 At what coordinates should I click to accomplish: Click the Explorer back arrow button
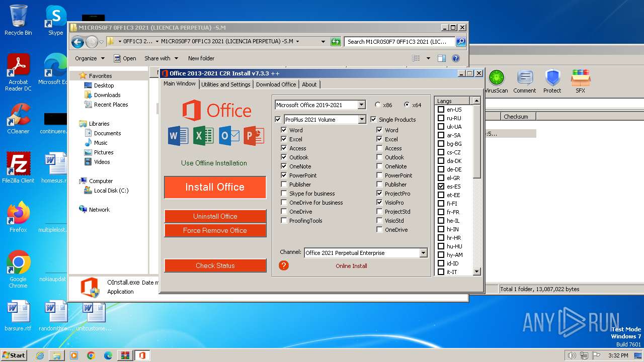tap(77, 42)
